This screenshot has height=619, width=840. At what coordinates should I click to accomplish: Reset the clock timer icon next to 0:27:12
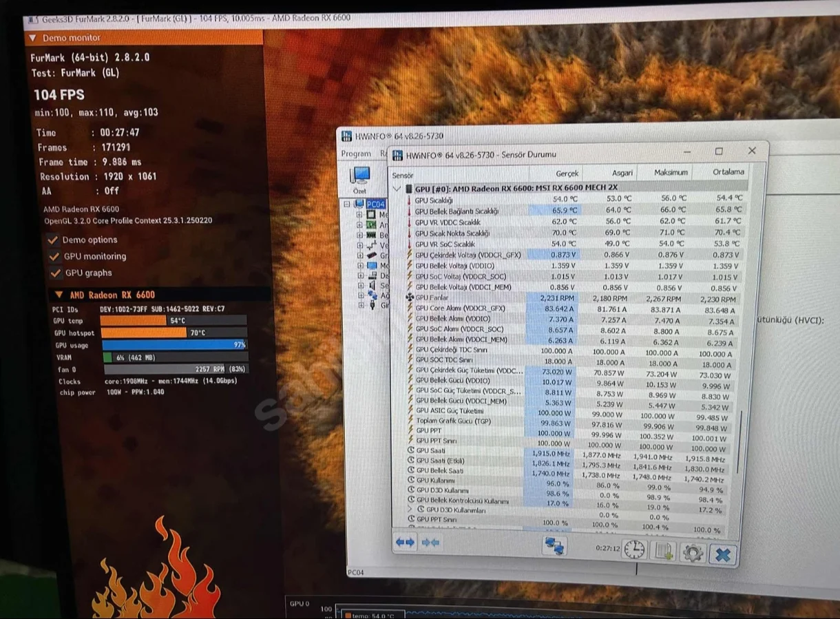(x=635, y=549)
